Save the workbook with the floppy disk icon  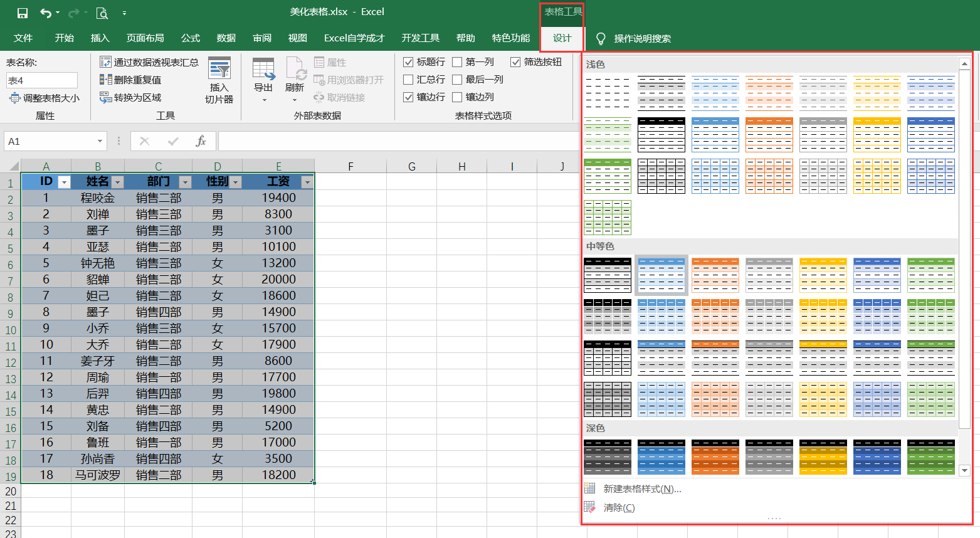click(23, 13)
